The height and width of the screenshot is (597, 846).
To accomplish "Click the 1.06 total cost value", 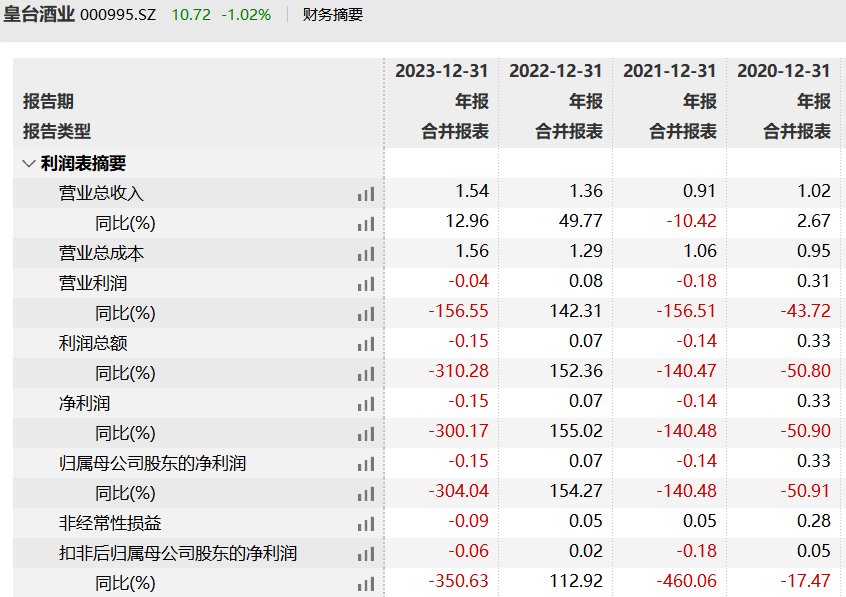I will (700, 251).
